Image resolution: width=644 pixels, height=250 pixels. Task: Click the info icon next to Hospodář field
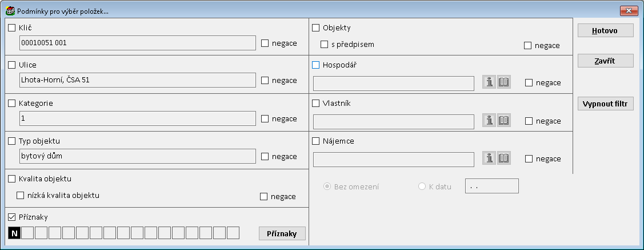(489, 82)
